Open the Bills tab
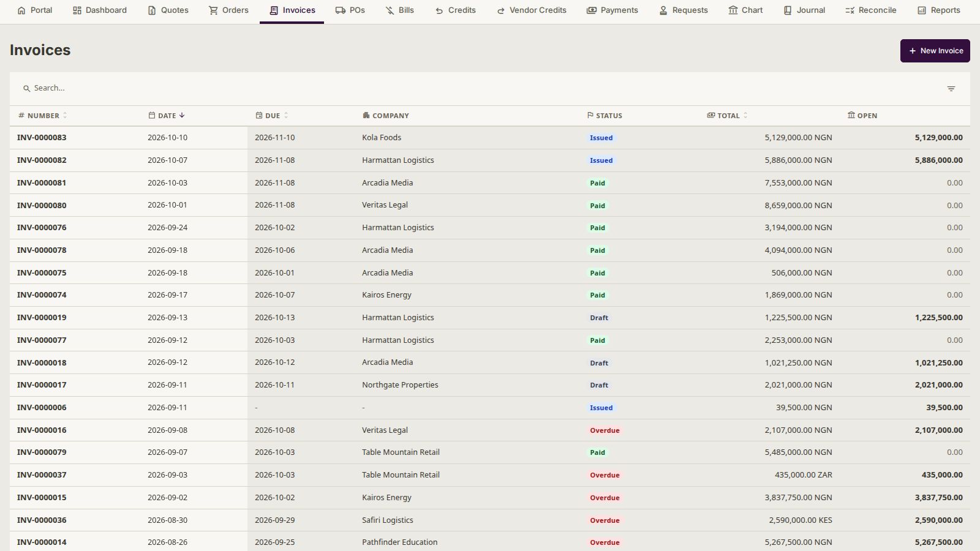980x551 pixels. click(399, 10)
